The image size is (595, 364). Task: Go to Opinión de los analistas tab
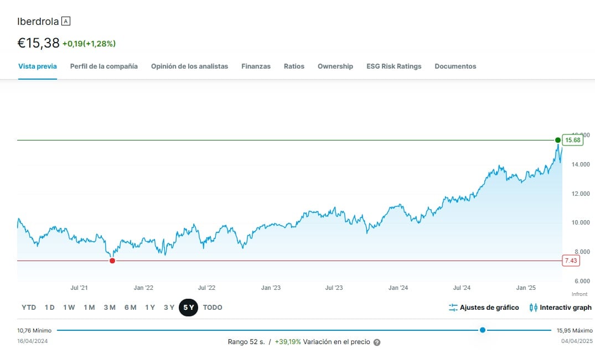point(189,66)
